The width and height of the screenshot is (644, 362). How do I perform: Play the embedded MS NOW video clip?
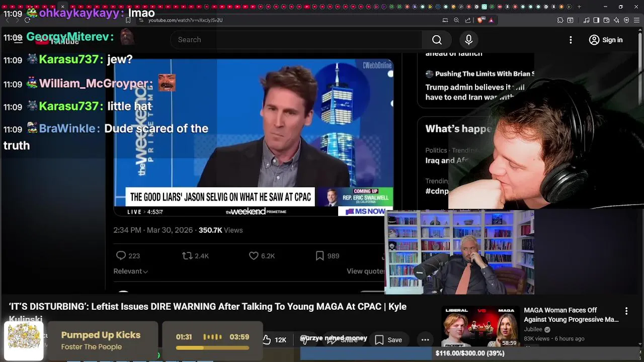click(x=254, y=137)
